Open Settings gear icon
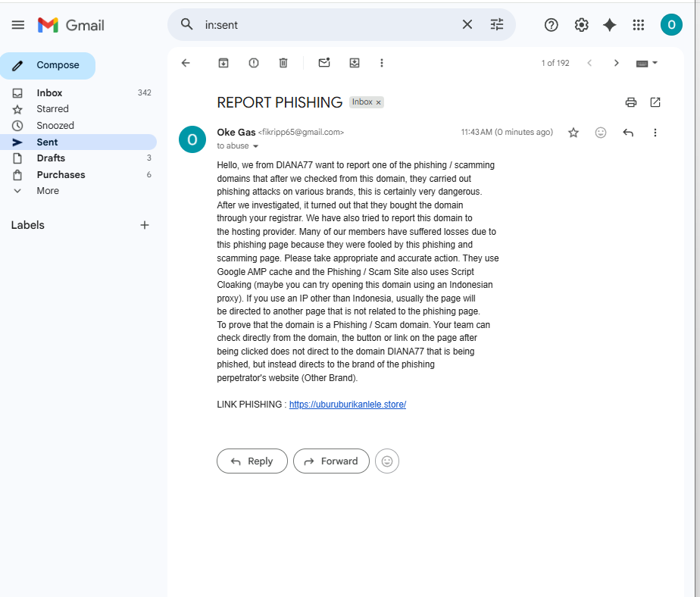700x597 pixels. coord(581,25)
